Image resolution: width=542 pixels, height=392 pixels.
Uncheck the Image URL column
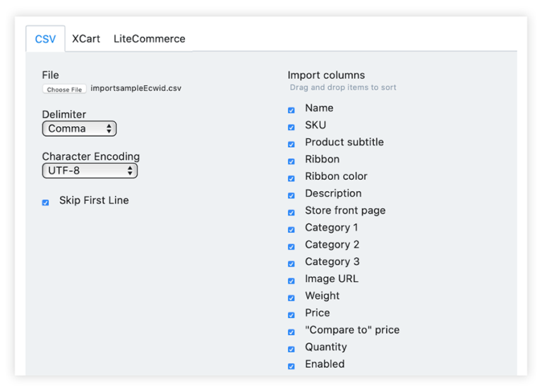tap(291, 281)
